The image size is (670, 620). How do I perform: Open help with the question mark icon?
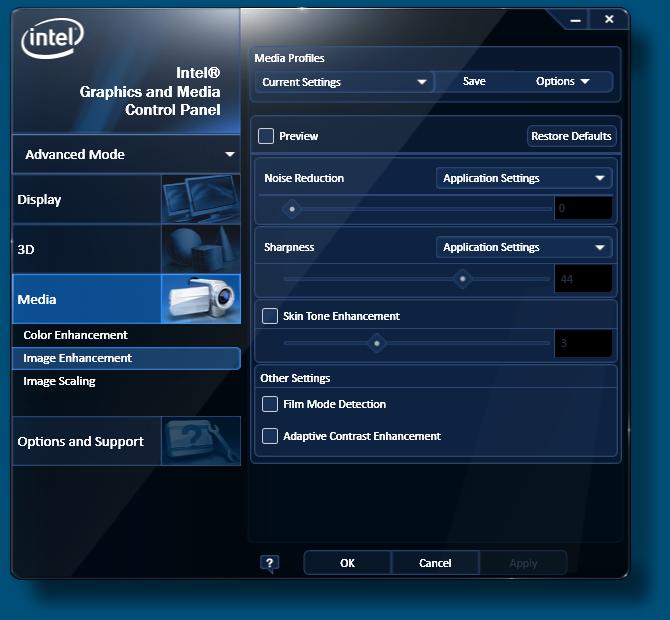click(270, 564)
